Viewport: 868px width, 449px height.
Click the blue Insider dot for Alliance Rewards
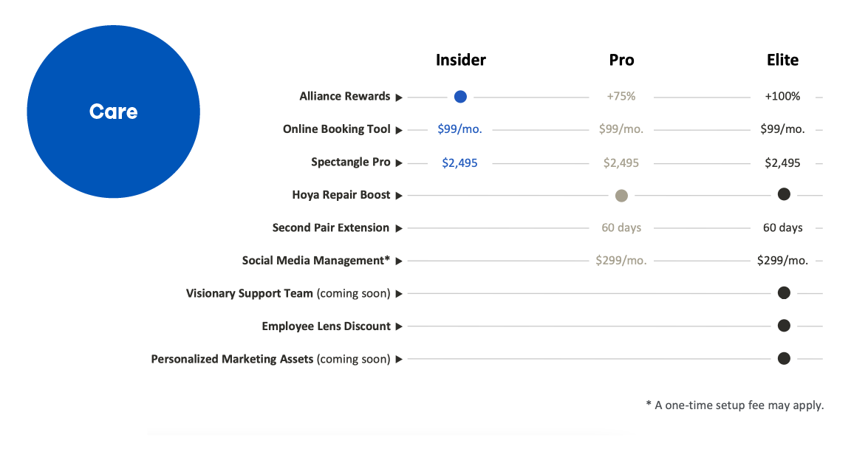tap(460, 97)
